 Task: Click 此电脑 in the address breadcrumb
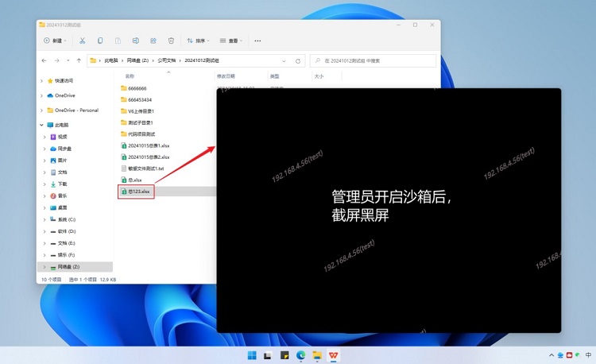[x=111, y=60]
